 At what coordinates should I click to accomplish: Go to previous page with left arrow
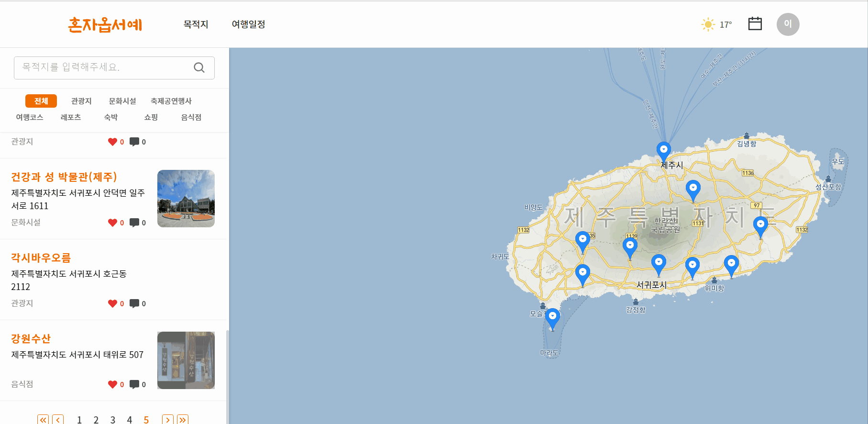point(58,420)
